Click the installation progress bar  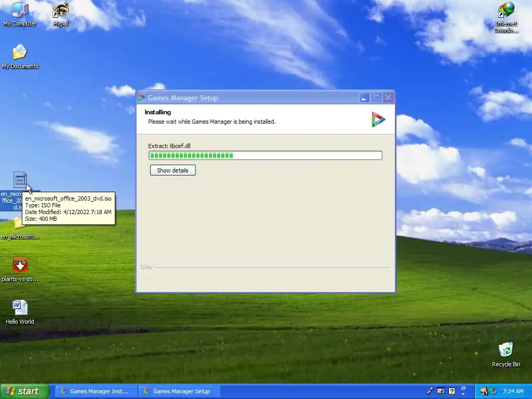tap(265, 155)
